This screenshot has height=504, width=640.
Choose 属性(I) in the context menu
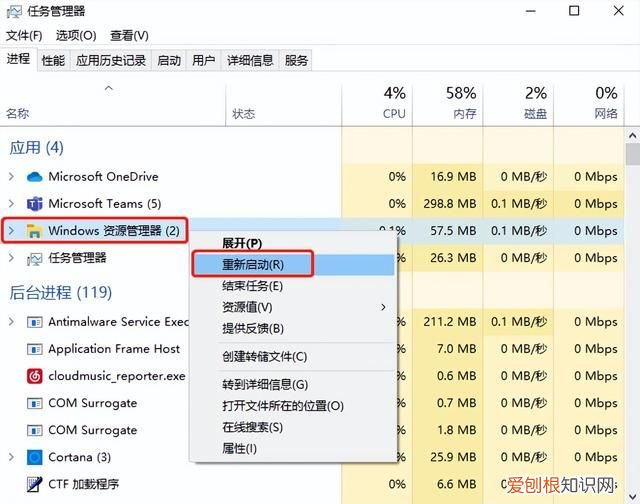tap(294, 448)
